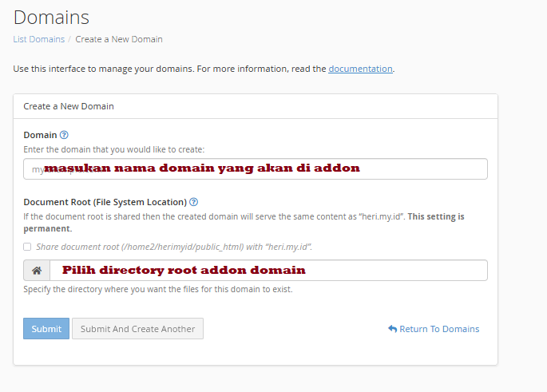Open the List Domains breadcrumb link
This screenshot has height=392, width=547.
pos(38,39)
